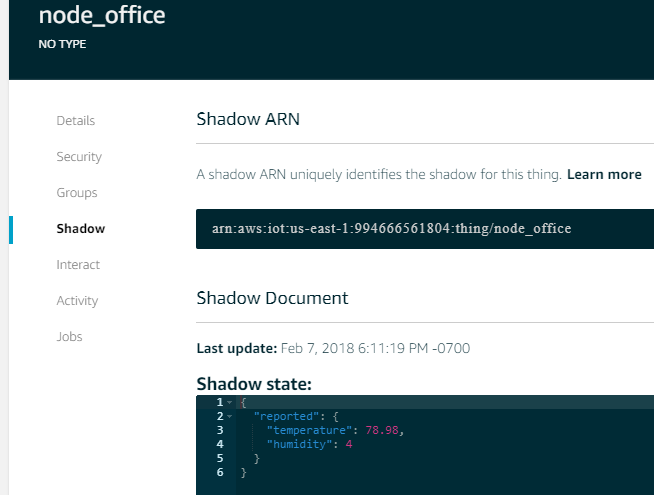Image resolution: width=654 pixels, height=495 pixels.
Task: Click the shadow ARN string box
Action: [x=425, y=229]
